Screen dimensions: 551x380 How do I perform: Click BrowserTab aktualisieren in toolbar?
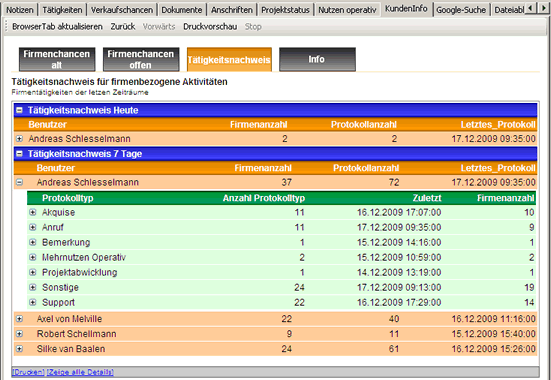tap(57, 27)
